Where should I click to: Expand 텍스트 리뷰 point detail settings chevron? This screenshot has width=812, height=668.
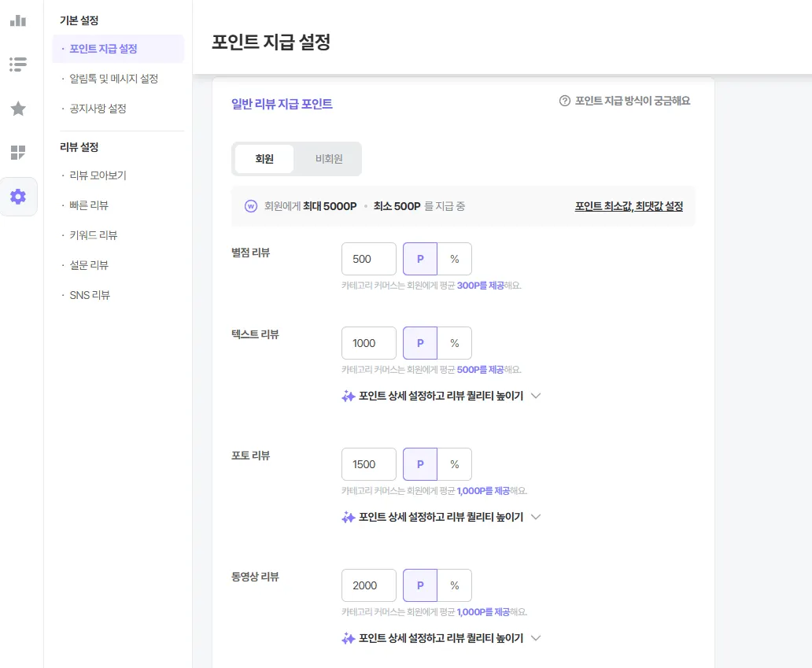pos(536,397)
